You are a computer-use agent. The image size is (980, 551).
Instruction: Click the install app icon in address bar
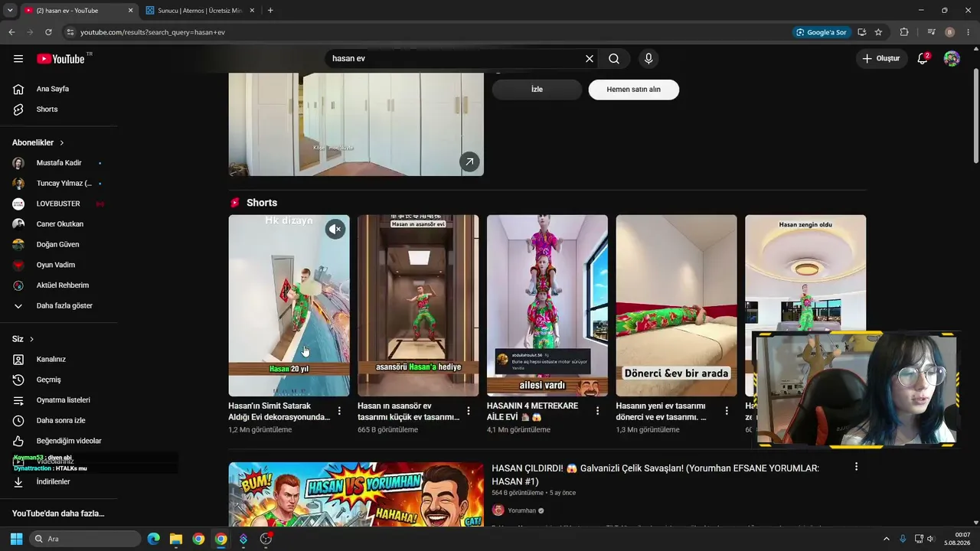[862, 32]
